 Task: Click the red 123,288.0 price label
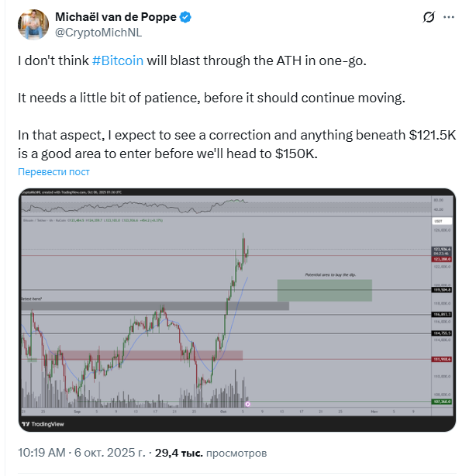tap(442, 258)
